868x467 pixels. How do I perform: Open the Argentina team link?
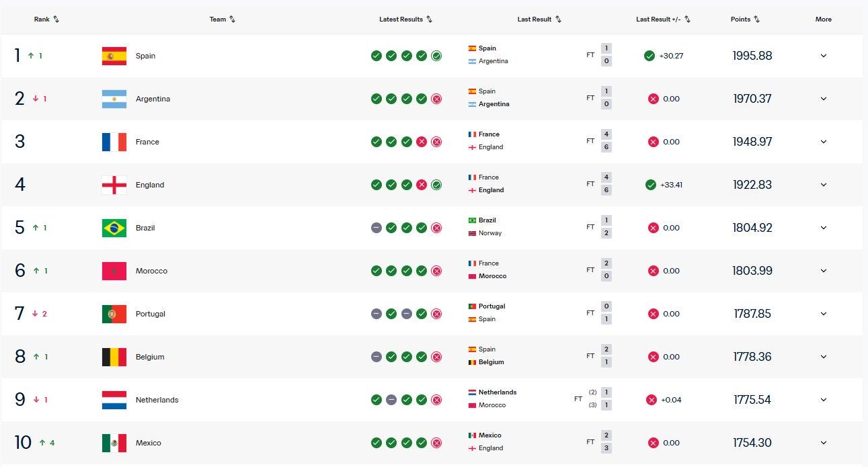click(x=153, y=99)
